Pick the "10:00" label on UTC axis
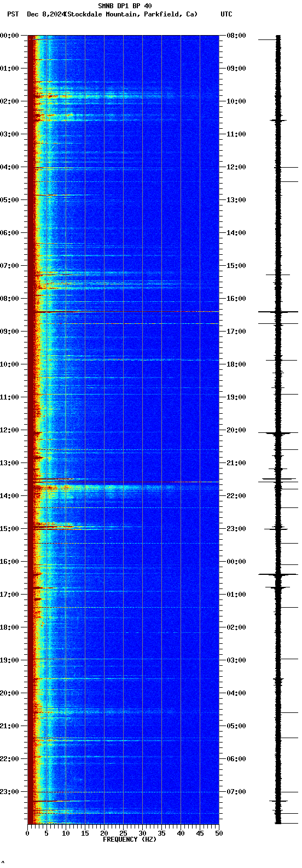The width and height of the screenshot is (302, 868). pyautogui.click(x=236, y=101)
